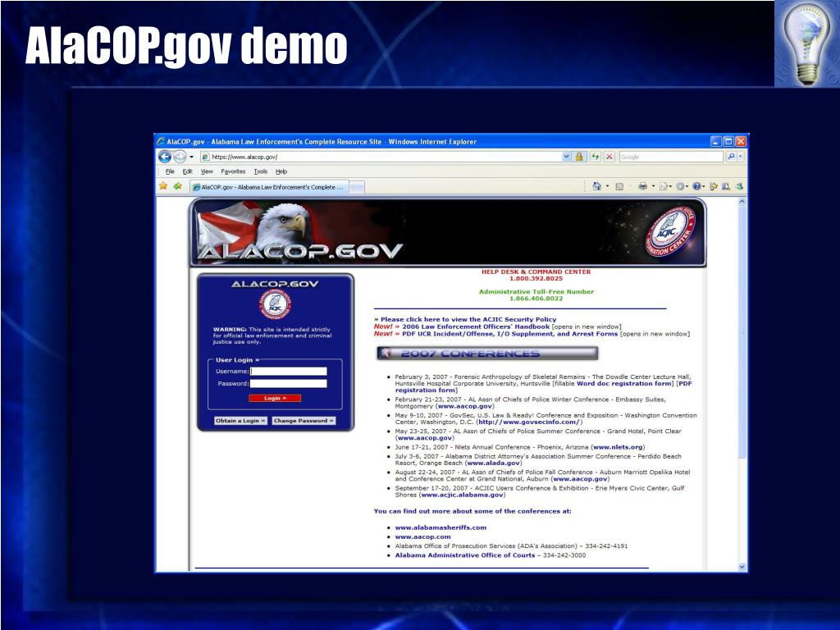840x630 pixels.
Task: Visit the www.acjic.alabama.gov link
Action: (463, 495)
